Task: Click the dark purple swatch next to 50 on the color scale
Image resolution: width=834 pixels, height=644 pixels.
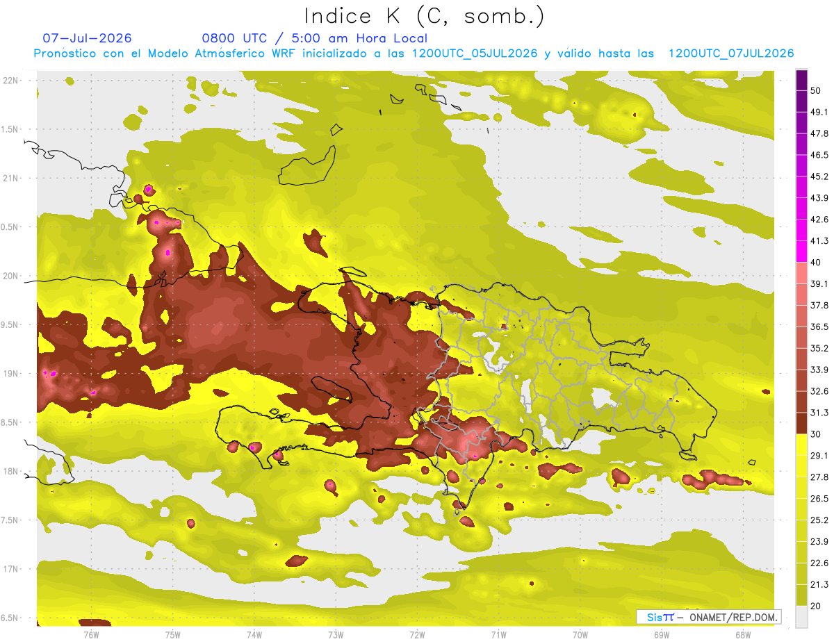Action: point(801,81)
